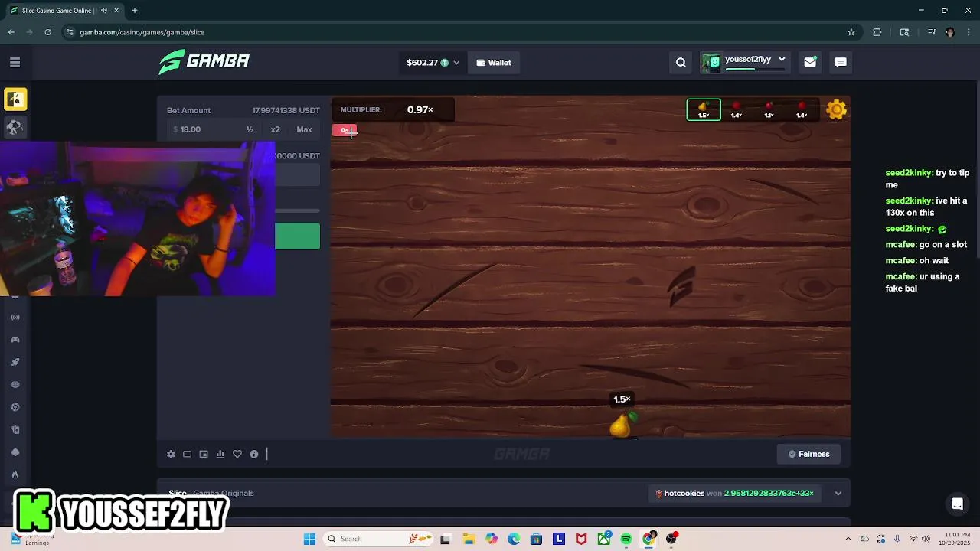This screenshot has height=551, width=980.
Task: Go back in browser history
Action: (x=11, y=32)
